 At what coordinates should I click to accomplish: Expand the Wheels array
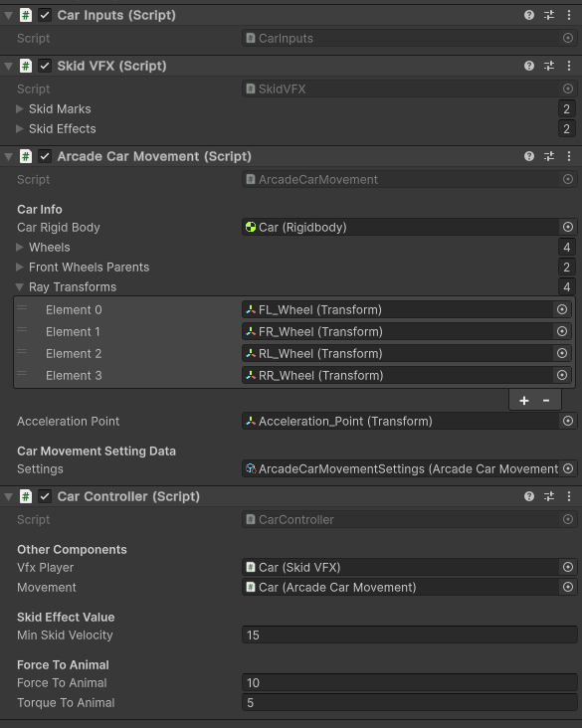[20, 247]
